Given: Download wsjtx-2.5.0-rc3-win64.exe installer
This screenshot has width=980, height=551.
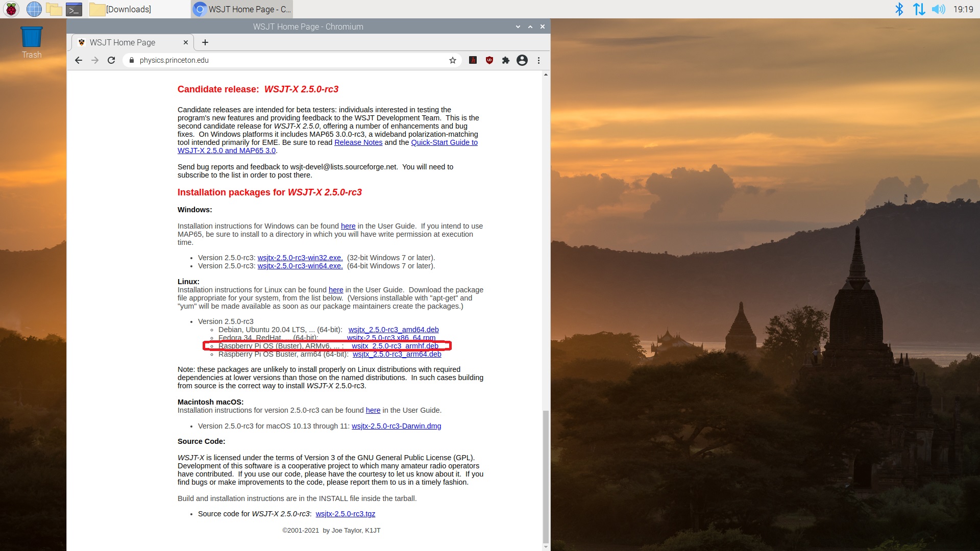Looking at the screenshot, I should click(300, 266).
